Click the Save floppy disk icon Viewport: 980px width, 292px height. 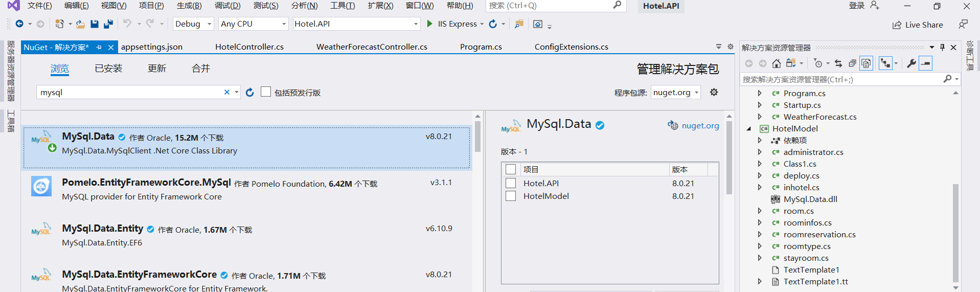pyautogui.click(x=94, y=24)
